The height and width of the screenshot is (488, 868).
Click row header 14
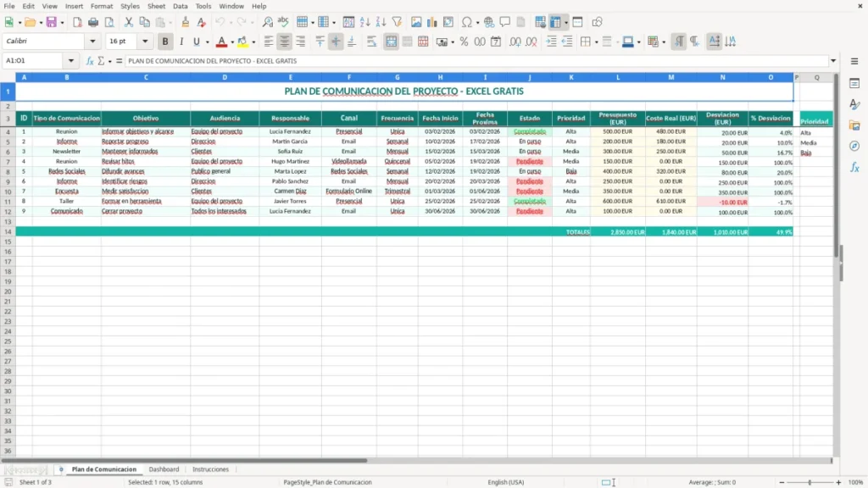coord(8,232)
